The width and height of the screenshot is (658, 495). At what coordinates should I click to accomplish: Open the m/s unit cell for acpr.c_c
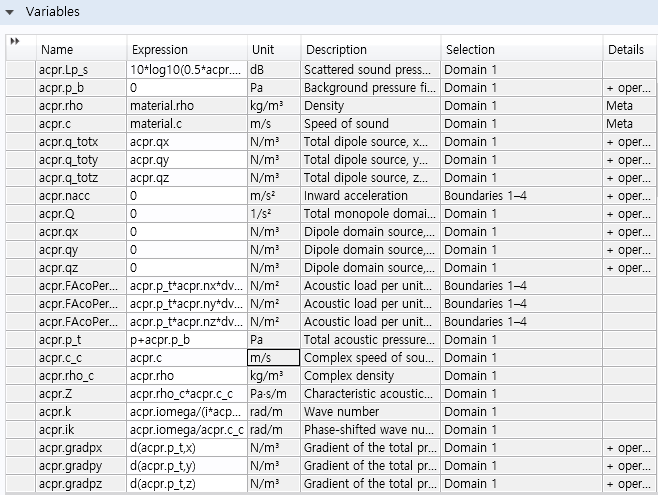(x=274, y=358)
